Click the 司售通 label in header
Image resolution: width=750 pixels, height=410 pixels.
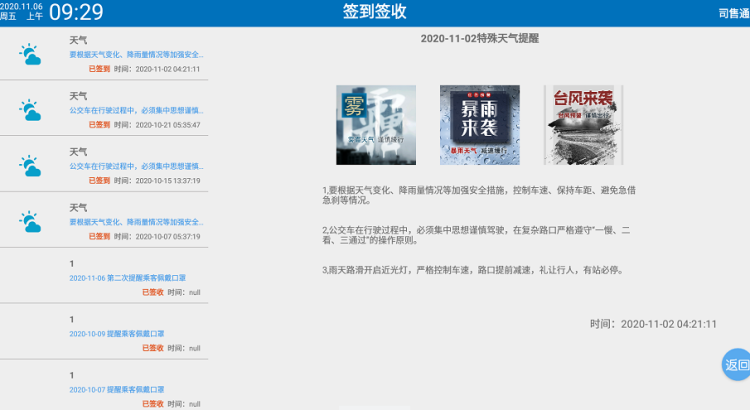click(732, 13)
